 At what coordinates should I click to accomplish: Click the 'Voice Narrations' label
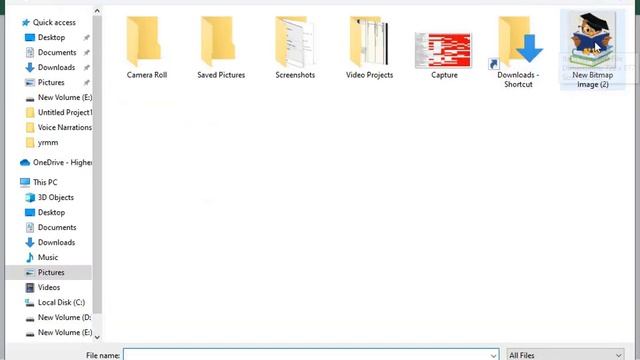tap(65, 127)
